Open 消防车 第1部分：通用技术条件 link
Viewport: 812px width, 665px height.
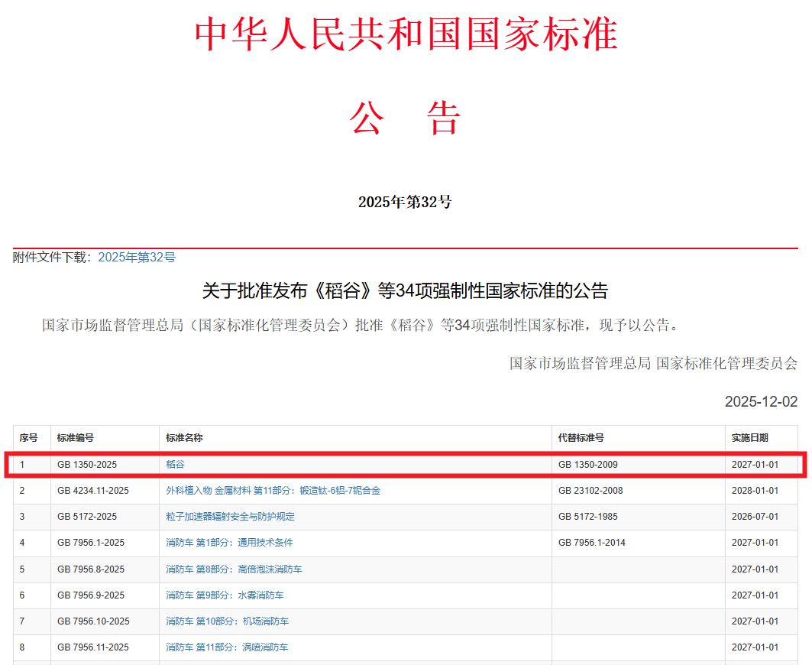click(x=229, y=543)
